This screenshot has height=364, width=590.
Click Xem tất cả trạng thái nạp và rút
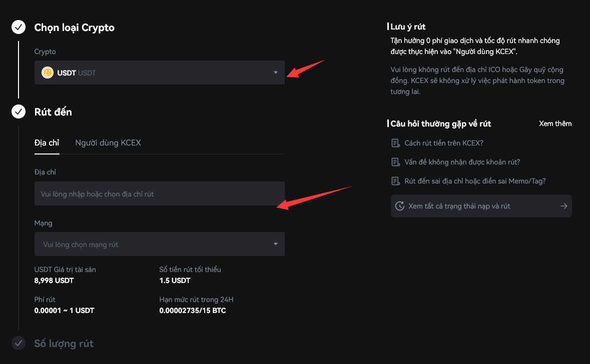click(x=459, y=206)
